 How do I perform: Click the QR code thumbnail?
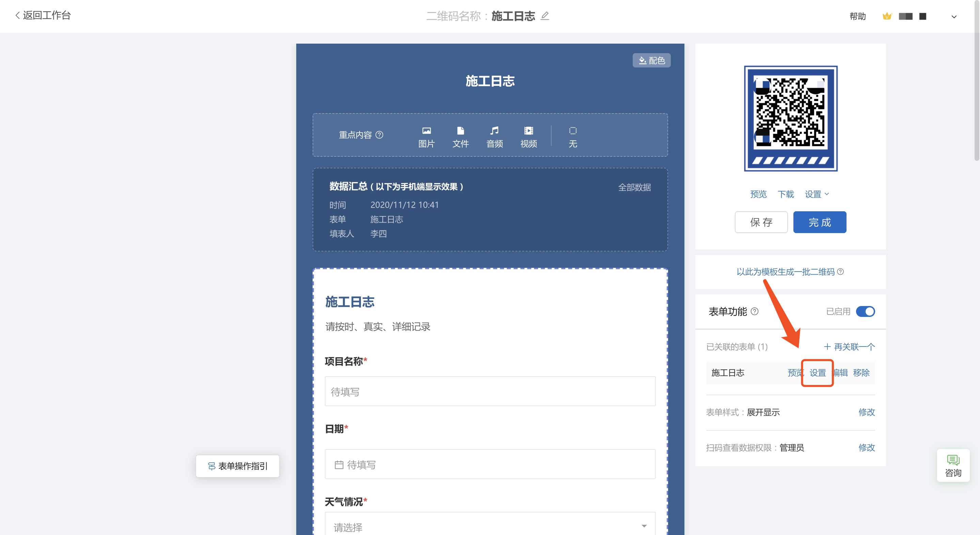click(x=791, y=119)
